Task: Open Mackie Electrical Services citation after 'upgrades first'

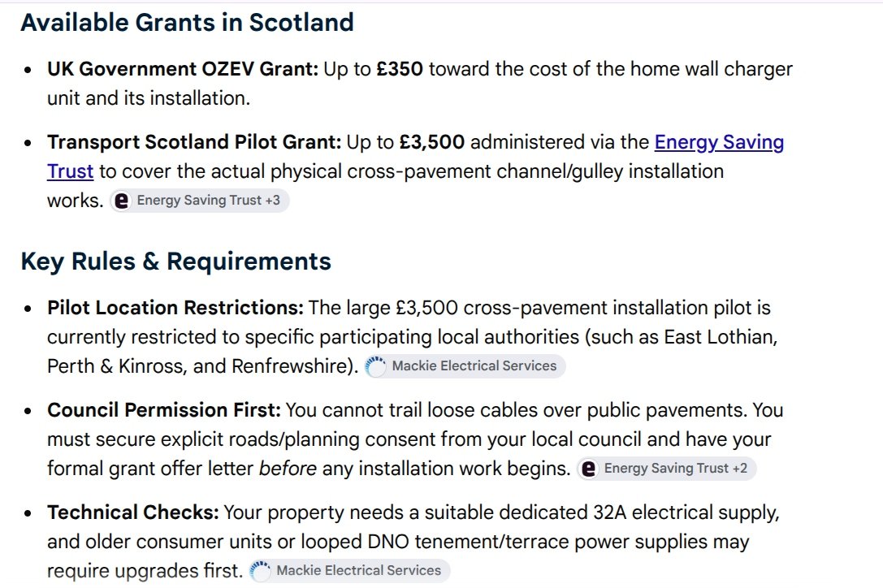Action: pos(350,571)
